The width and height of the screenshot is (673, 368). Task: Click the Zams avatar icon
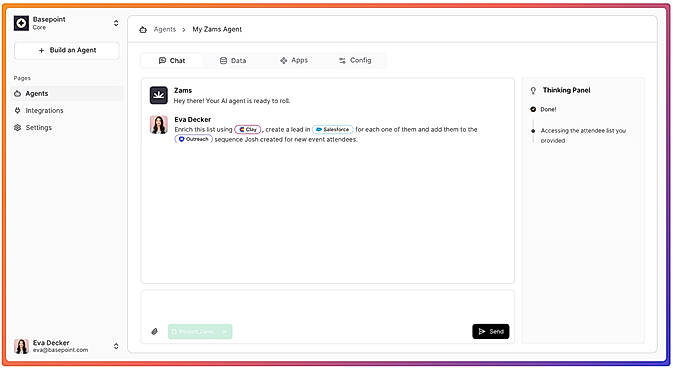pos(159,95)
